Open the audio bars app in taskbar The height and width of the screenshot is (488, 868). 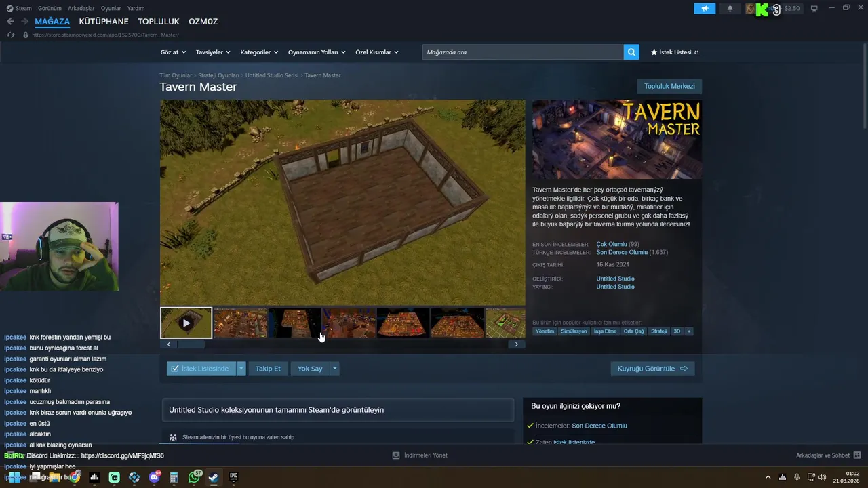(x=94, y=477)
